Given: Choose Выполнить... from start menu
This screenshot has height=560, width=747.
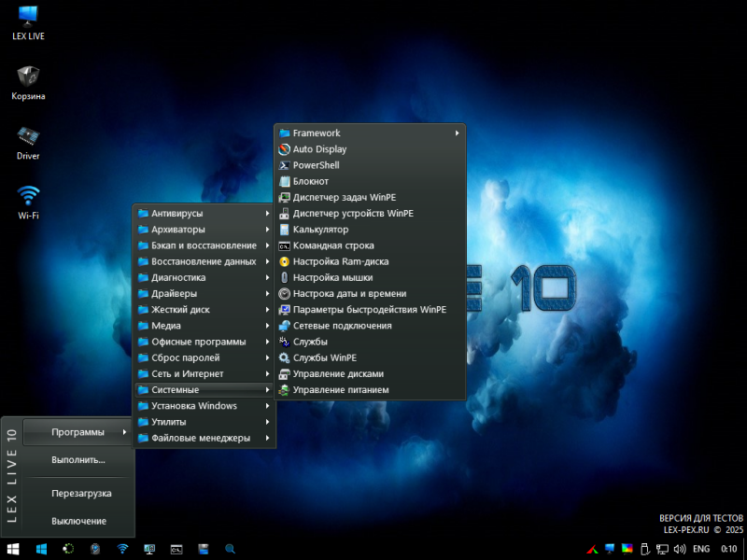Looking at the screenshot, I should [x=78, y=459].
